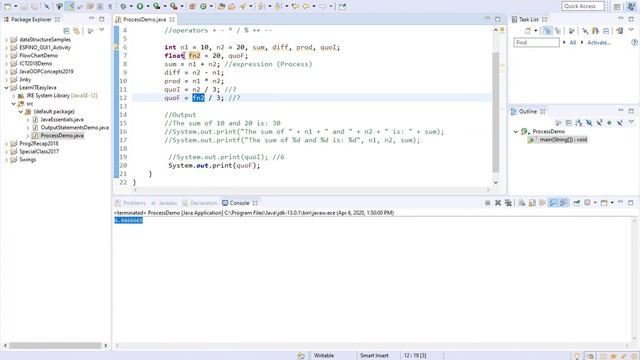Select the Task List view tab
This screenshot has width=640, height=360.
click(x=529, y=20)
